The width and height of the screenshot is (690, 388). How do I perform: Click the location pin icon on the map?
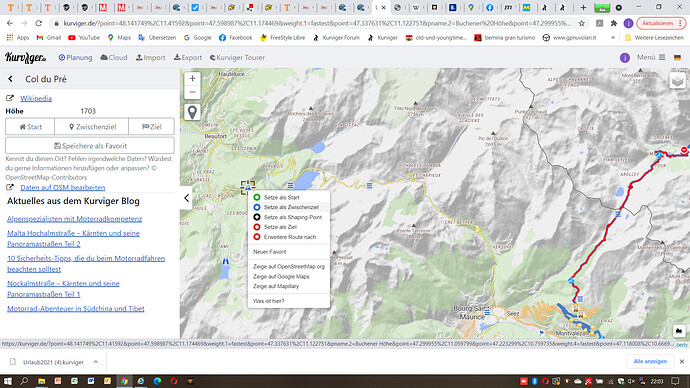pos(192,112)
